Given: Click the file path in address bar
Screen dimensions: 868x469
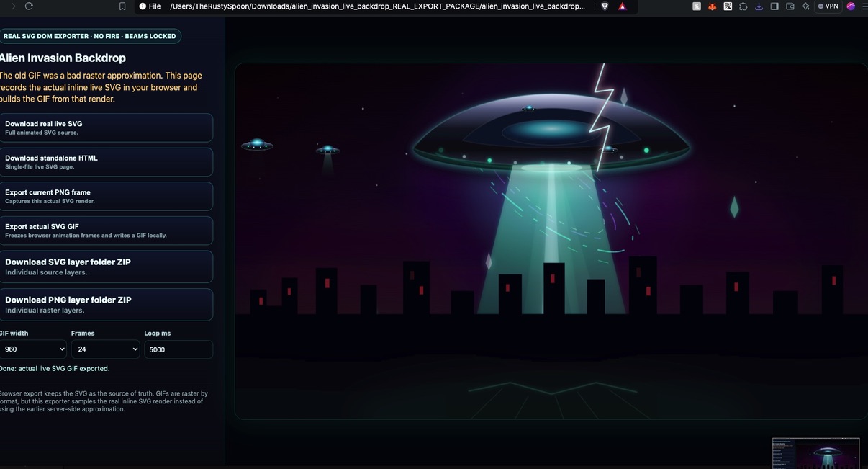Looking at the screenshot, I should 377,6.
